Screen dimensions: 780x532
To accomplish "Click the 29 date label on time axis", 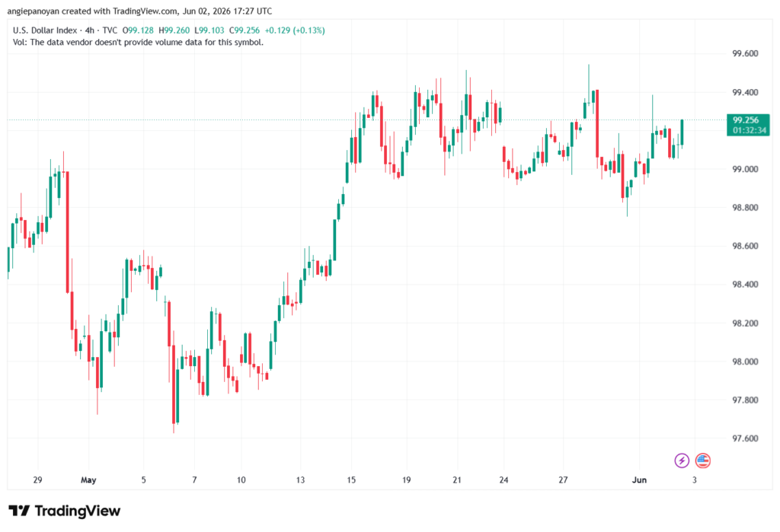I will pos(37,479).
